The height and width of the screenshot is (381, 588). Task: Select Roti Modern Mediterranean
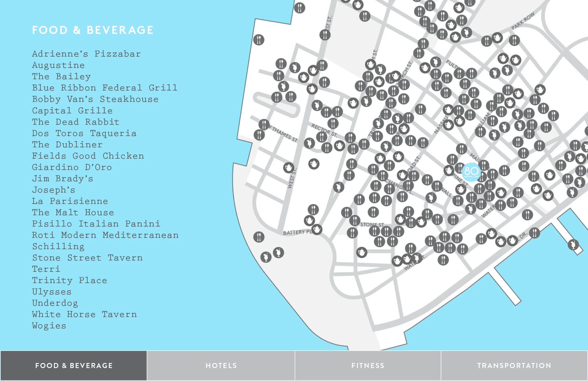coord(106,235)
